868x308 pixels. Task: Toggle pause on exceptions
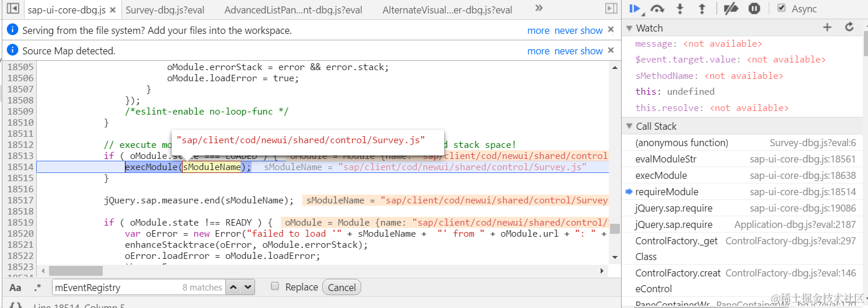754,9
